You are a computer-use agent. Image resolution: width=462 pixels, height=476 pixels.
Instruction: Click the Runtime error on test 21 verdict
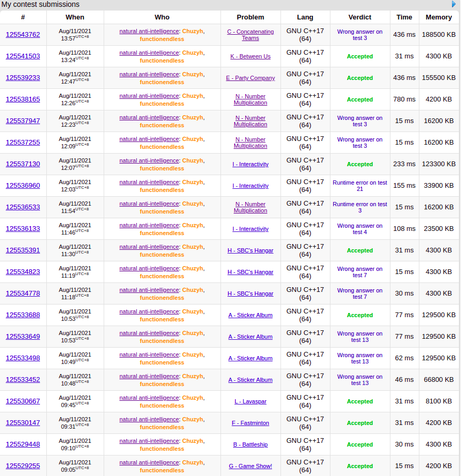(x=360, y=186)
